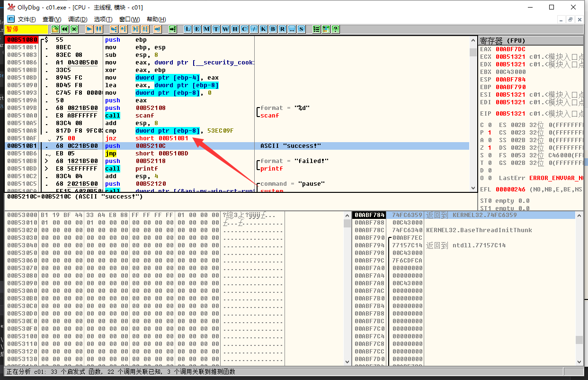Image resolution: width=588 pixels, height=380 pixels.
Task: Open the 查看(V) menu
Action: click(52, 19)
